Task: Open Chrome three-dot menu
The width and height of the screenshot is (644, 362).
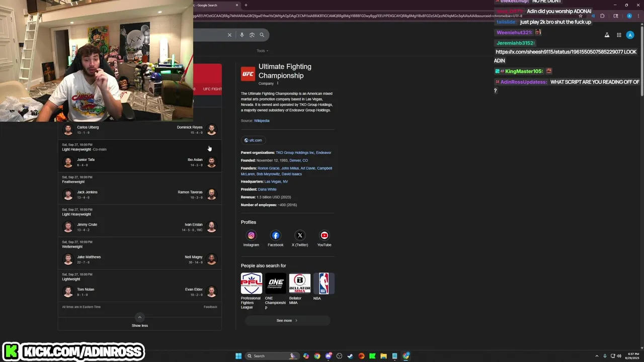Action: pyautogui.click(x=638, y=16)
